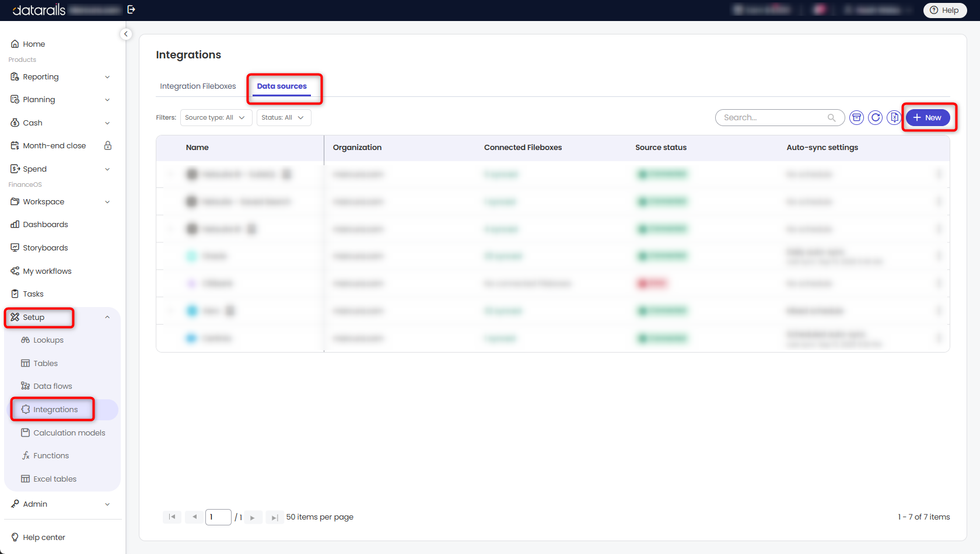This screenshot has height=554, width=980.
Task: Open Tasks in sidebar
Action: [33, 294]
